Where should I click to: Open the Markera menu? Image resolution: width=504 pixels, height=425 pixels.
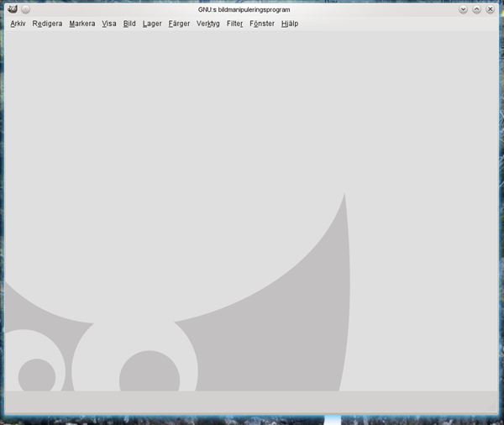(82, 24)
